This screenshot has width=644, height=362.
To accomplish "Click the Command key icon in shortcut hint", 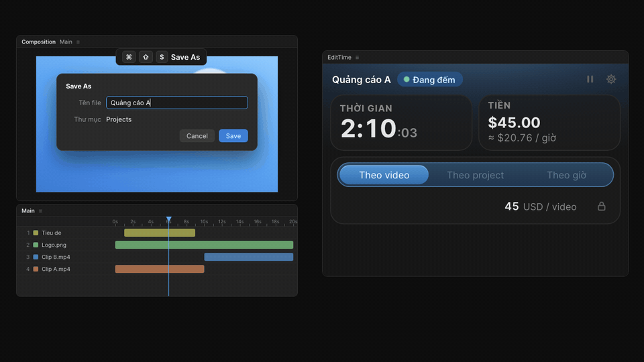I will click(x=129, y=57).
